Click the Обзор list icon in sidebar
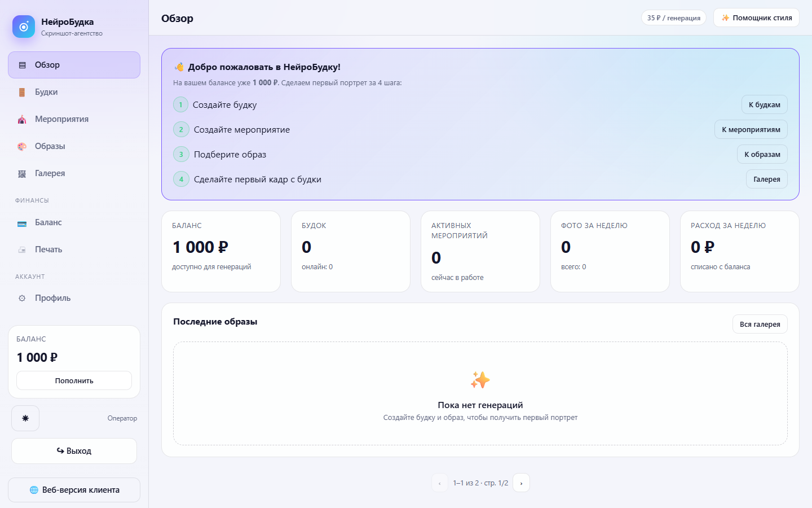The image size is (812, 508). pyautogui.click(x=22, y=65)
